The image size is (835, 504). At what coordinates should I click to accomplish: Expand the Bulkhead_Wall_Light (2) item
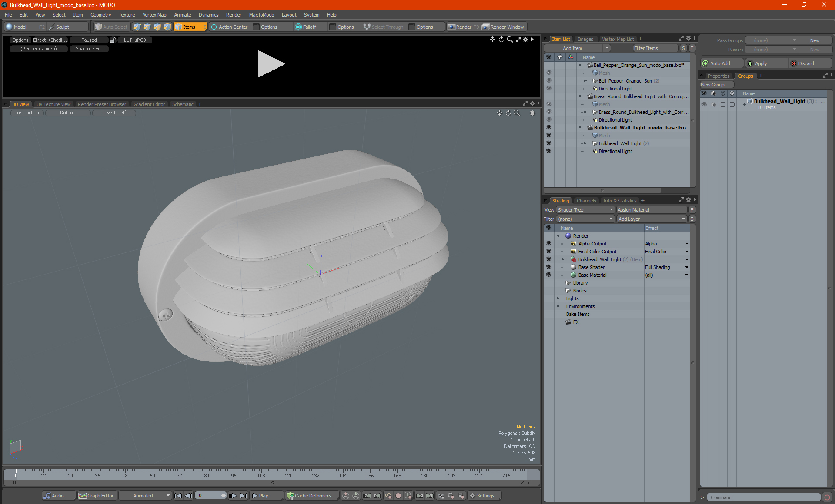(x=585, y=143)
